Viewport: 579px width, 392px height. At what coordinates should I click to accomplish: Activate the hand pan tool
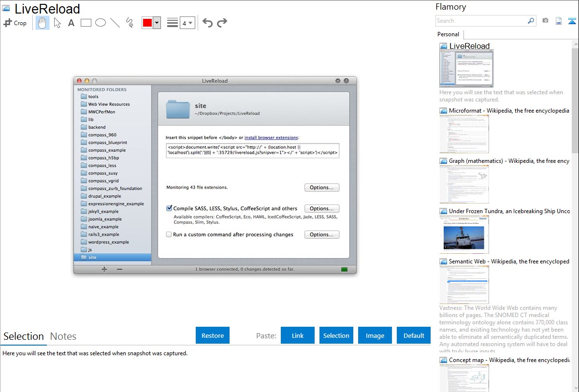pyautogui.click(x=42, y=23)
